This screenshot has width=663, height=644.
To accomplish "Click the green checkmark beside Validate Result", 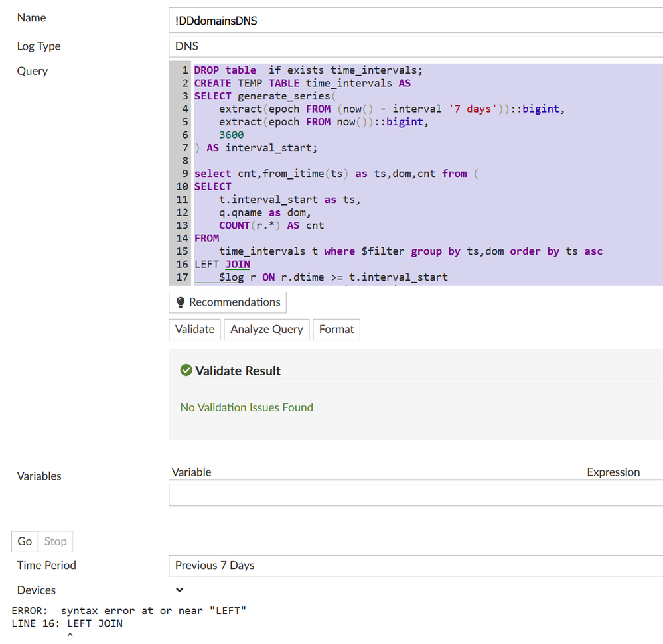I will tap(186, 370).
